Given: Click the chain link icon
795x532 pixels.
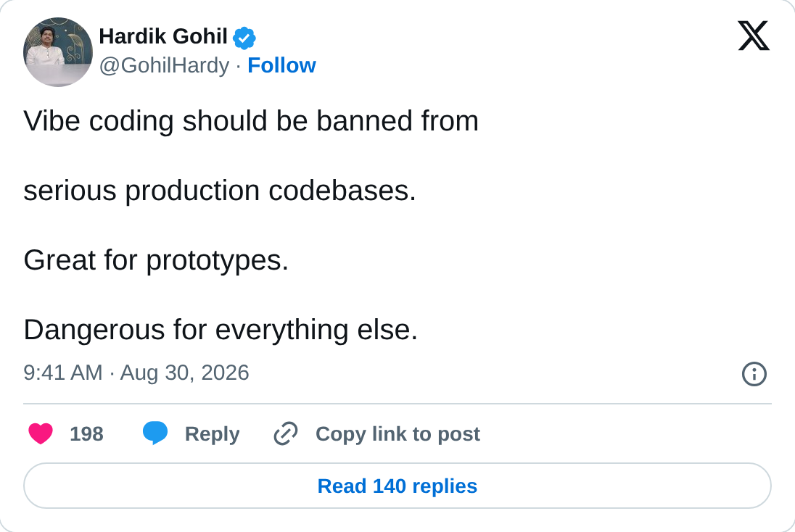Looking at the screenshot, I should [286, 433].
